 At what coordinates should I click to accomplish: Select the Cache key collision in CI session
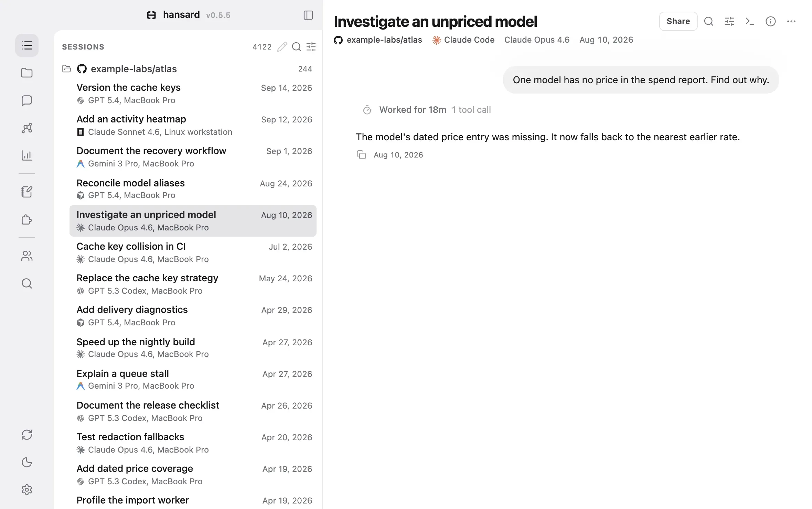[193, 252]
